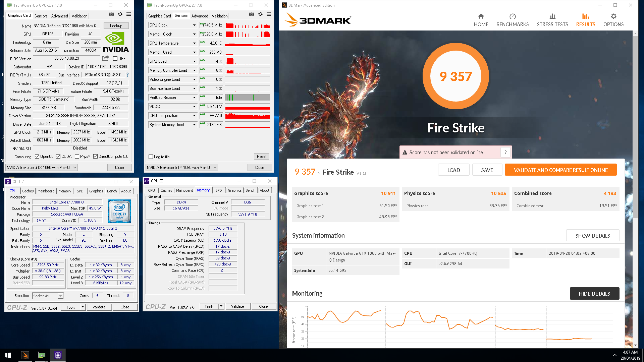Click the bus interface question mark icon
Viewport: 644px width, 362px height.
(x=127, y=75)
